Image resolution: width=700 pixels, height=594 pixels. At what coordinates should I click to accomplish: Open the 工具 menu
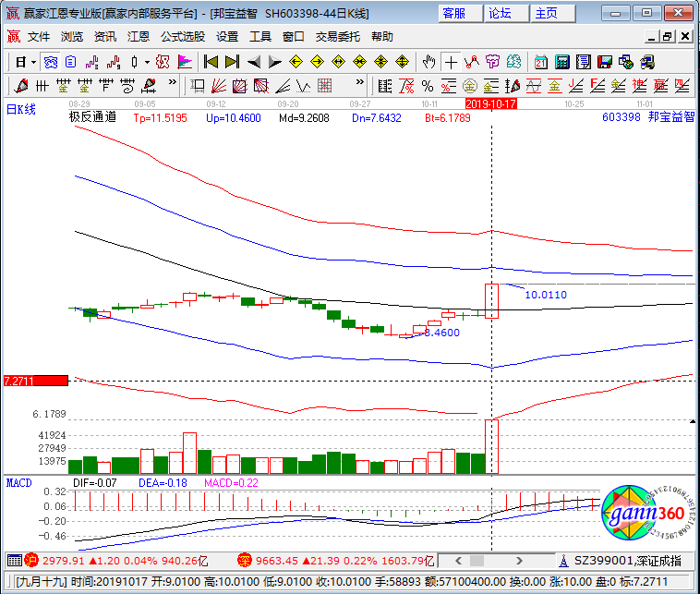coord(260,37)
